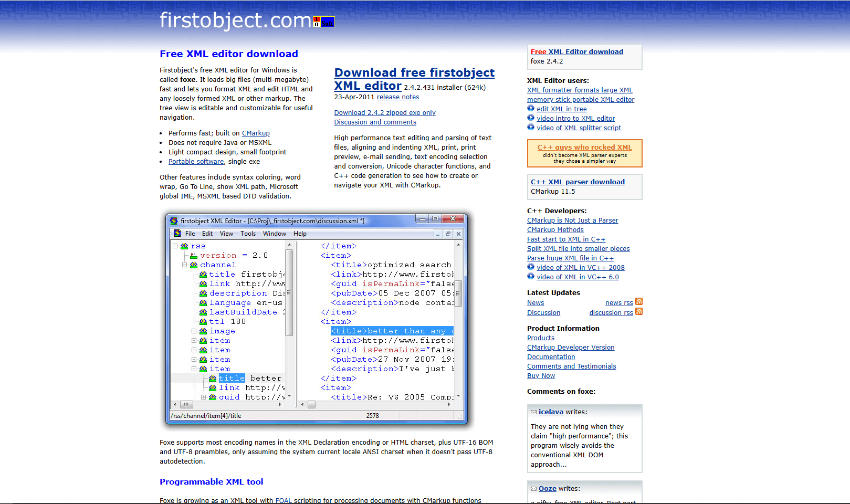The width and height of the screenshot is (850, 504).
Task: Expand the first item node under channel
Action: click(x=194, y=340)
